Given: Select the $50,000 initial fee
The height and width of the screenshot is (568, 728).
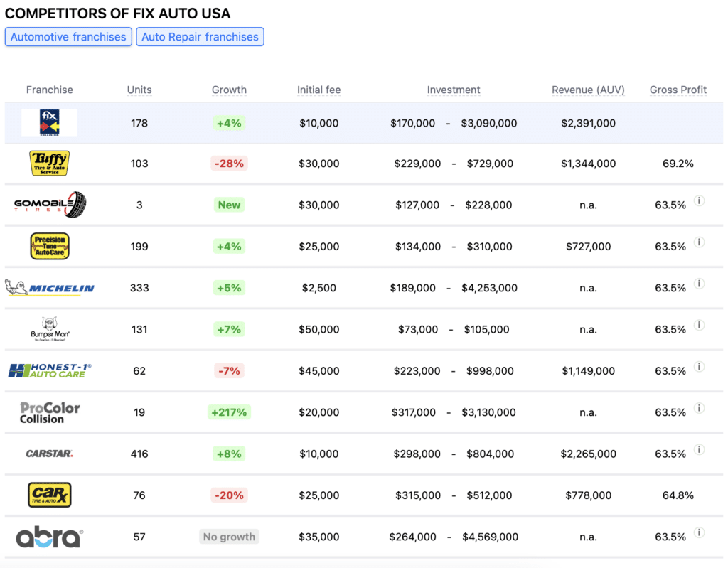Looking at the screenshot, I should 319,330.
